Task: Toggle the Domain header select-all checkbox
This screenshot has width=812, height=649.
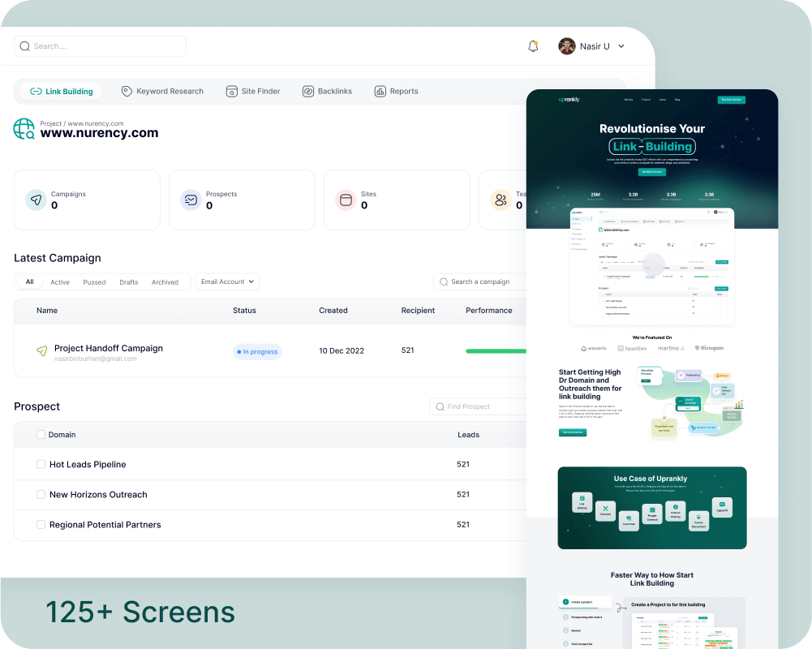Action: coord(41,435)
